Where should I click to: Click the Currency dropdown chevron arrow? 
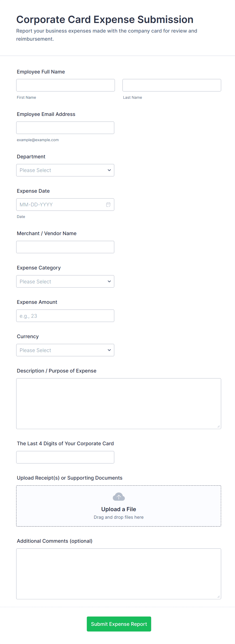(109, 350)
